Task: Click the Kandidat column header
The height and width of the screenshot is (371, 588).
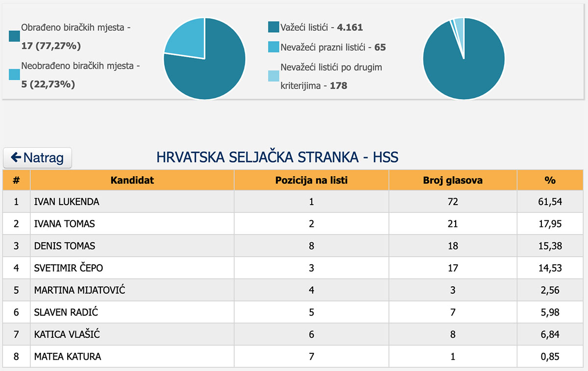Action: tap(132, 180)
